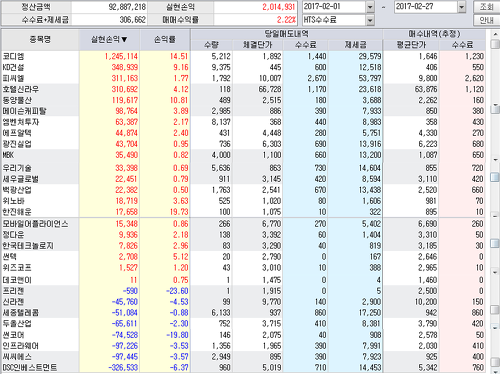Image resolution: width=500 pixels, height=374 pixels.
Task: Sort by the 실현손익 column header
Action: click(109, 40)
